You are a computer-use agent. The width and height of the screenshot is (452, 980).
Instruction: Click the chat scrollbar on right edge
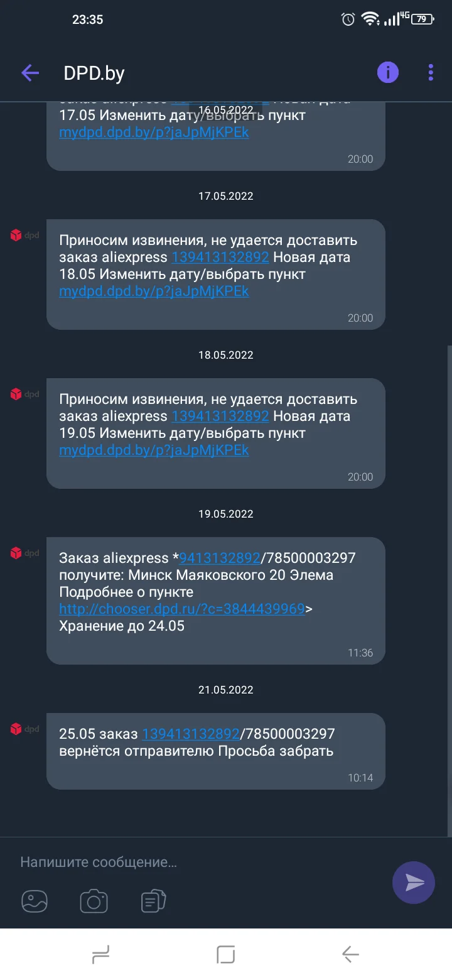click(x=449, y=591)
